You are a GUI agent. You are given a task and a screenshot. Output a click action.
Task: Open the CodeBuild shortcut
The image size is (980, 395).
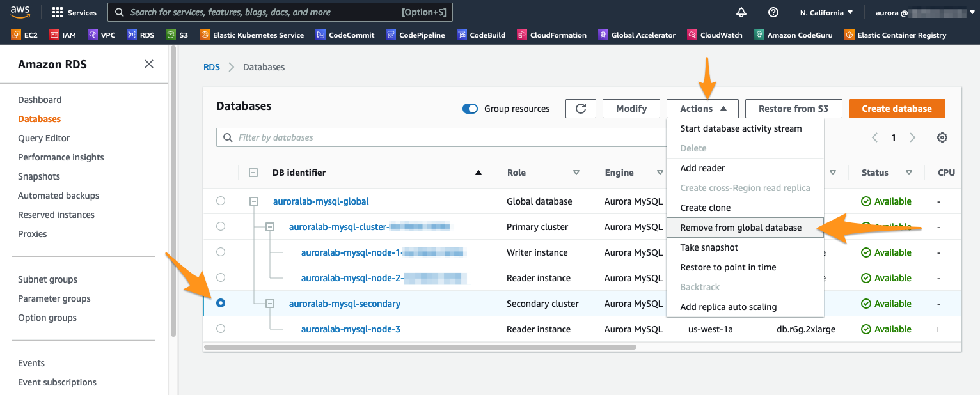coord(482,35)
